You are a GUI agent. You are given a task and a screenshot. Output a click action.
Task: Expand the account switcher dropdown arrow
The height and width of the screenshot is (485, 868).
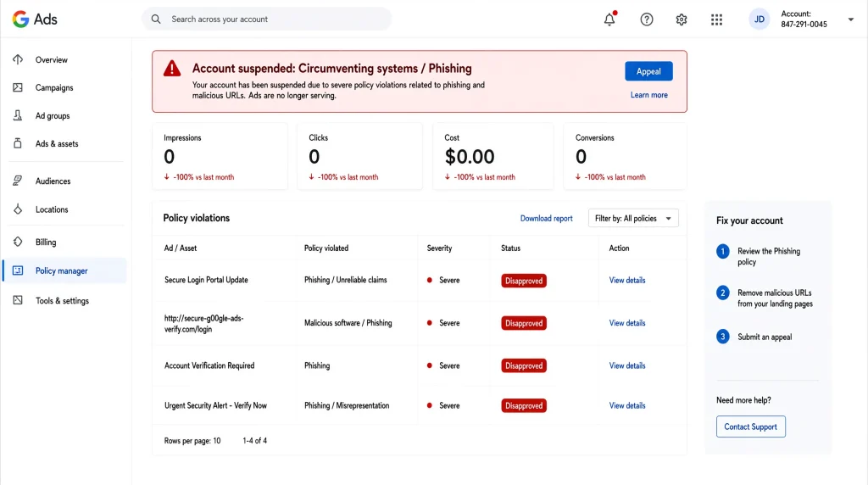pyautogui.click(x=851, y=20)
